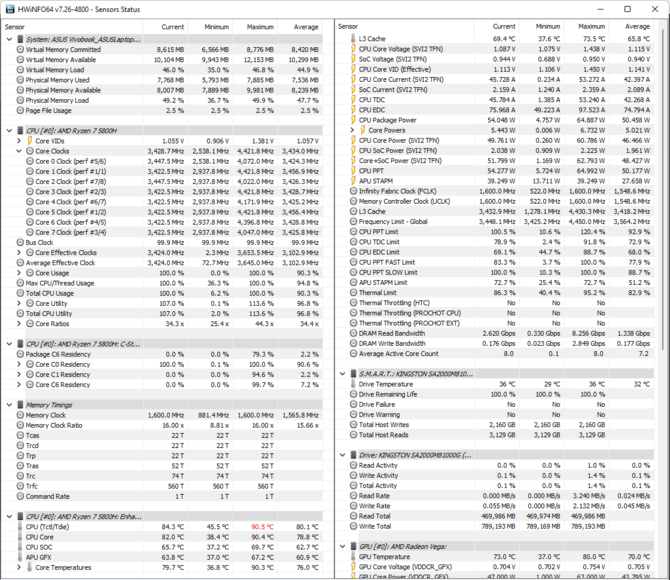Click the Virtual Memory Committed sensor icon

20,50
